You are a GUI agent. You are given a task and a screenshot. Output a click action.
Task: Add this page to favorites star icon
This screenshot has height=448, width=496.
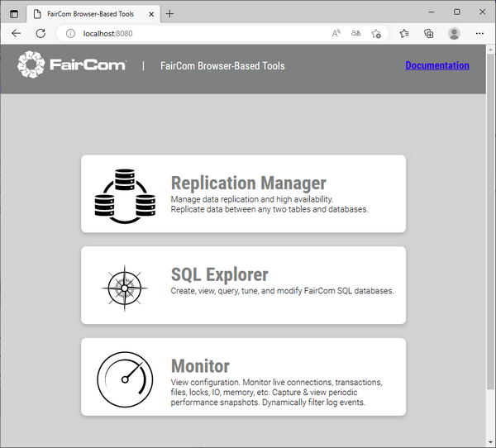pyautogui.click(x=376, y=34)
